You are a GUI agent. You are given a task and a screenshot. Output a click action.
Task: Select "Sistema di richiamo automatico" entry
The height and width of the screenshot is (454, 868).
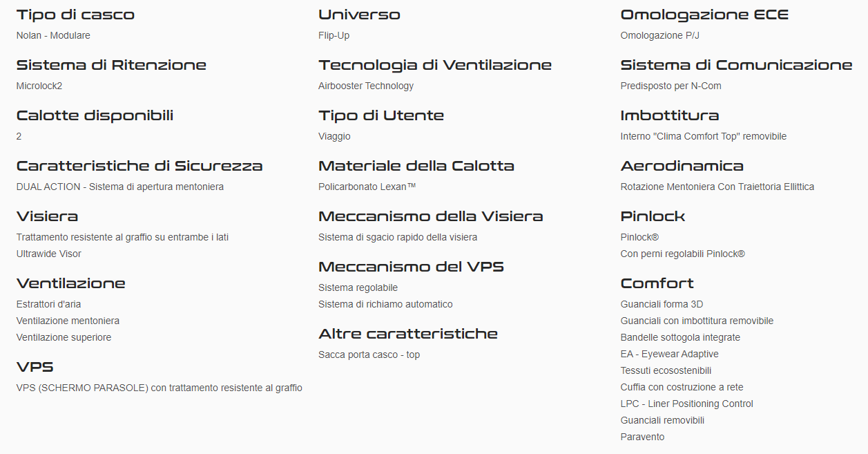[385, 304]
